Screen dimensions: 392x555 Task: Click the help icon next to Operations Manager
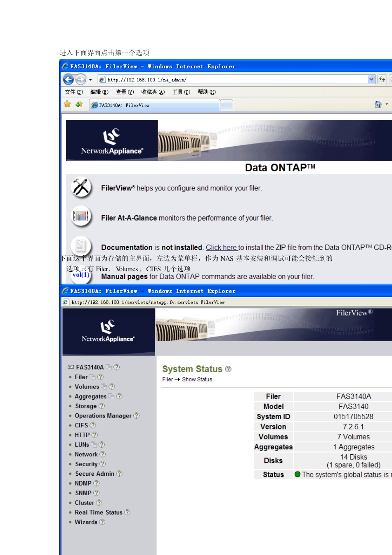pos(137,416)
